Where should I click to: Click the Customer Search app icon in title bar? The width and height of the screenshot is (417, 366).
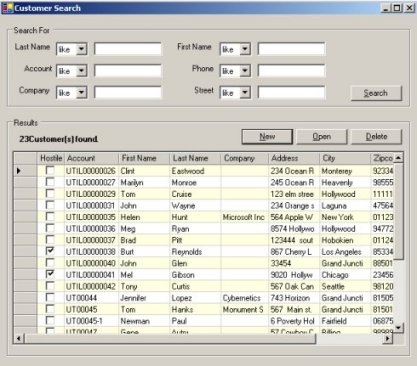click(x=7, y=8)
